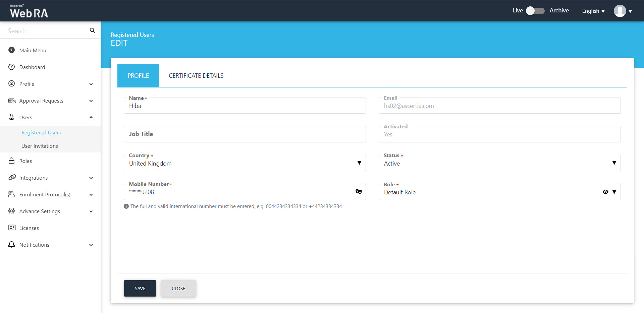644x313 pixels.
Task: Click the Main Menu back arrow icon
Action: pyautogui.click(x=12, y=50)
